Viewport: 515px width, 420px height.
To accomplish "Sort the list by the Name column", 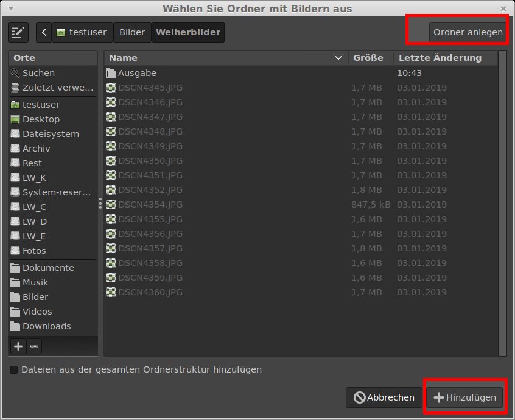I will point(226,58).
